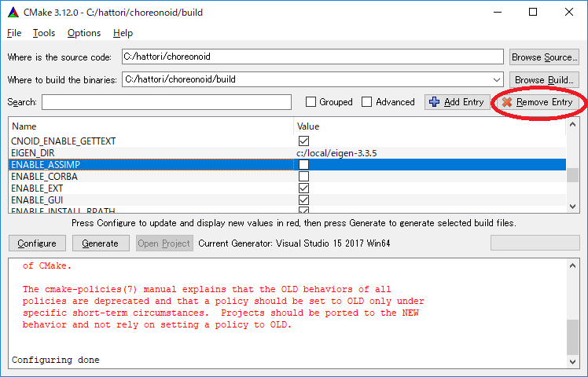The height and width of the screenshot is (377, 588).
Task: Click the blue plus Add Entry icon
Action: (x=435, y=102)
